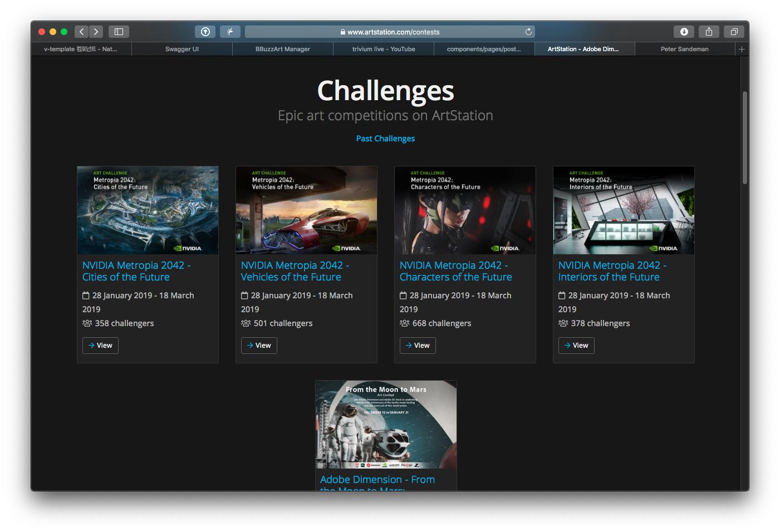Click the 358 challengers text
The width and height of the screenshot is (780, 532).
pos(124,323)
